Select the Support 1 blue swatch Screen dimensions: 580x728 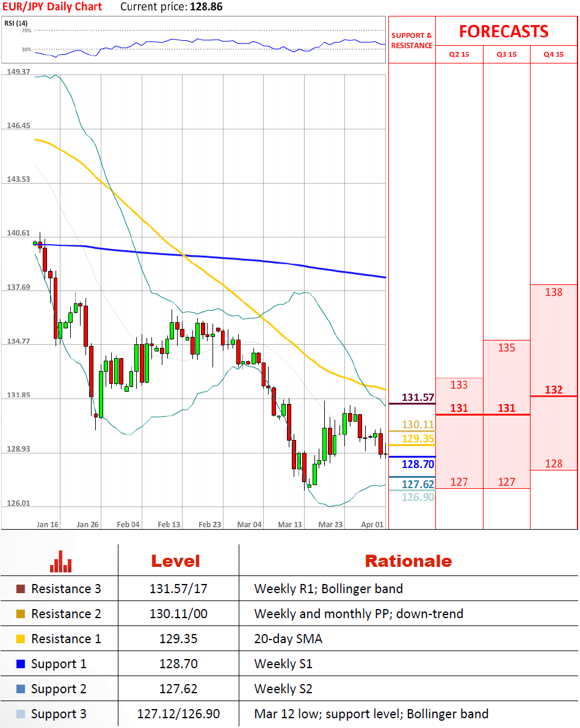tap(20, 664)
